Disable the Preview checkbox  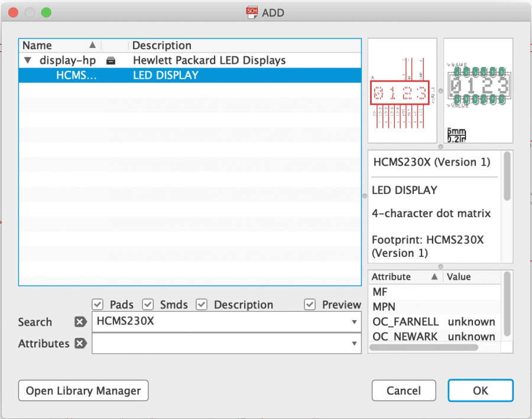point(310,304)
